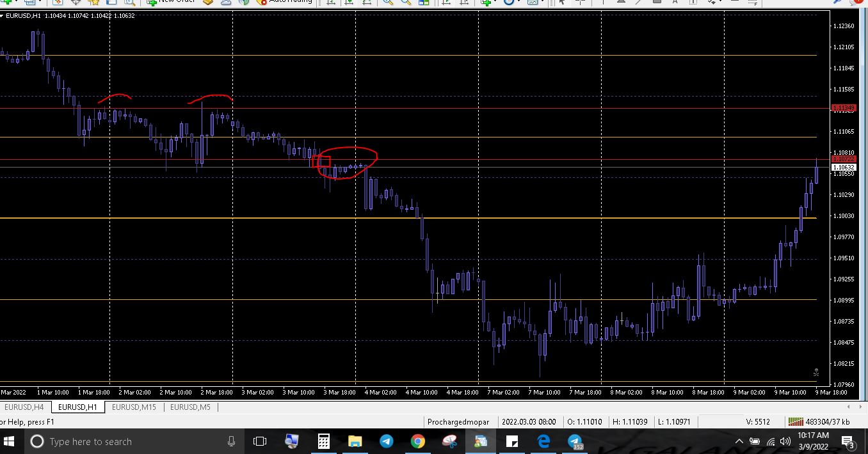Click the 1.12105 price scale label
This screenshot has width=868, height=454.
(844, 47)
